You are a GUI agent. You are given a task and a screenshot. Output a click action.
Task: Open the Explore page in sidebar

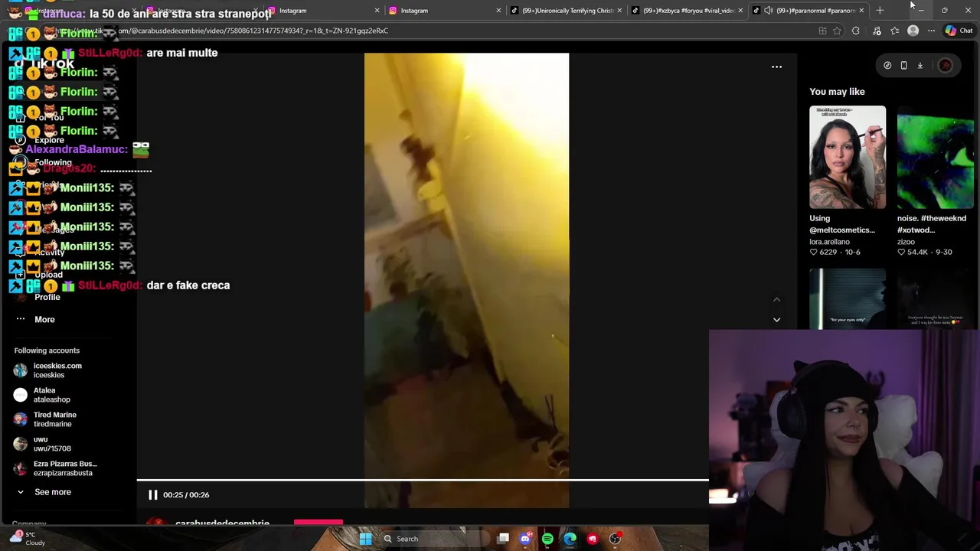coord(49,140)
